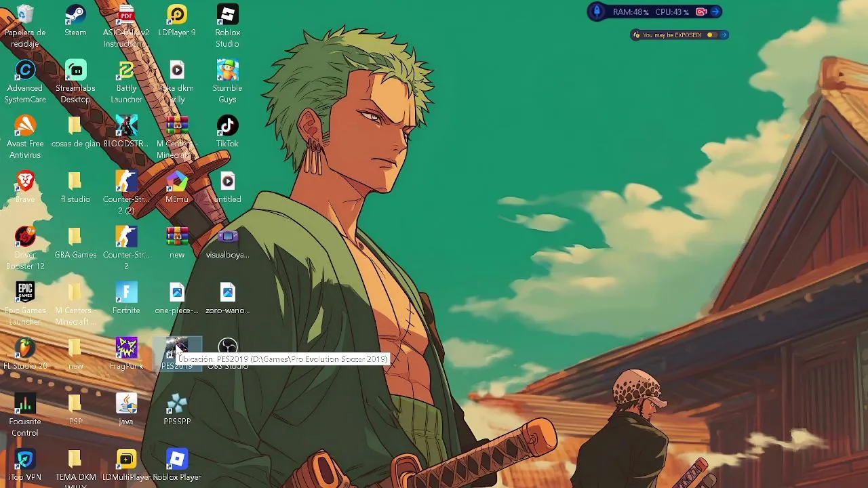Viewport: 868px width, 488px height.
Task: Launch the Fortnite shortcut
Action: tap(126, 298)
